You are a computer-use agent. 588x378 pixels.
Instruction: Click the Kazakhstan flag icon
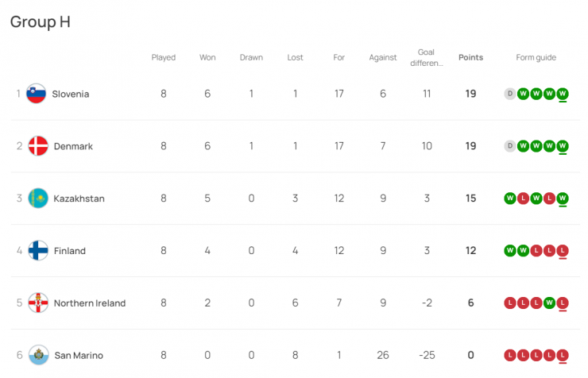coord(38,199)
